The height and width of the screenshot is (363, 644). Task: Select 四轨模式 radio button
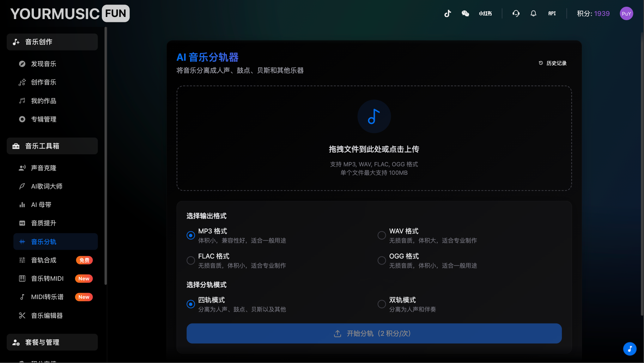click(x=191, y=304)
